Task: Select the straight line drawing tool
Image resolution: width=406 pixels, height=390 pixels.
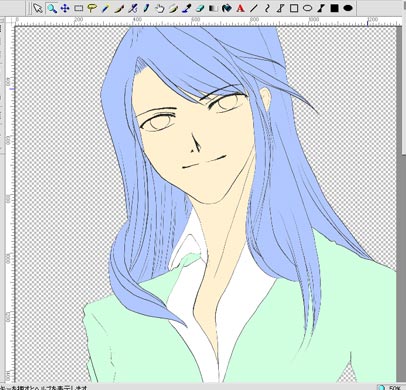Action: click(254, 8)
